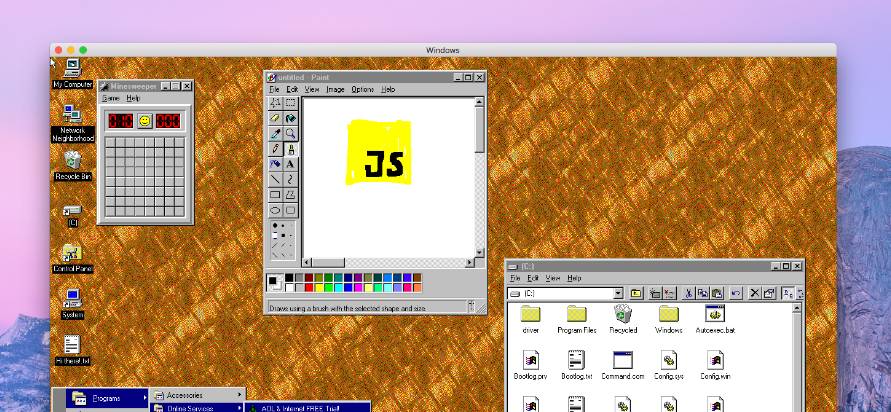Image resolution: width=891 pixels, height=412 pixels.
Task: Choose the Airbrush spray tool
Action: tap(276, 164)
